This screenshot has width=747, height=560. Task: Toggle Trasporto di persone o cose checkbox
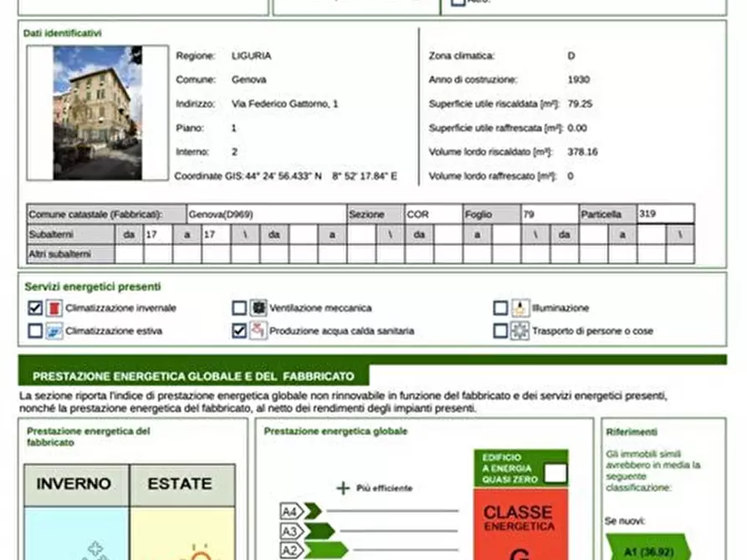tap(501, 330)
